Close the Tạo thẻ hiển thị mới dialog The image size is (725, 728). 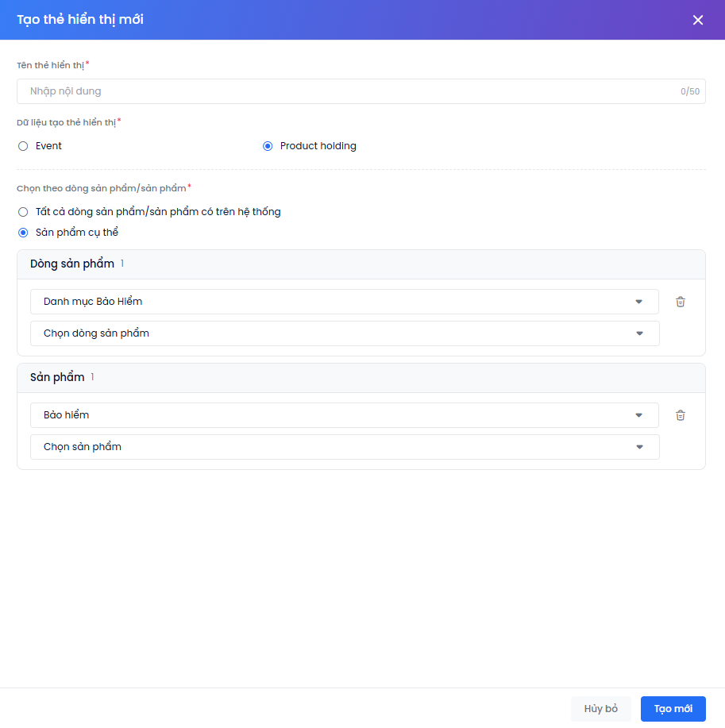697,20
